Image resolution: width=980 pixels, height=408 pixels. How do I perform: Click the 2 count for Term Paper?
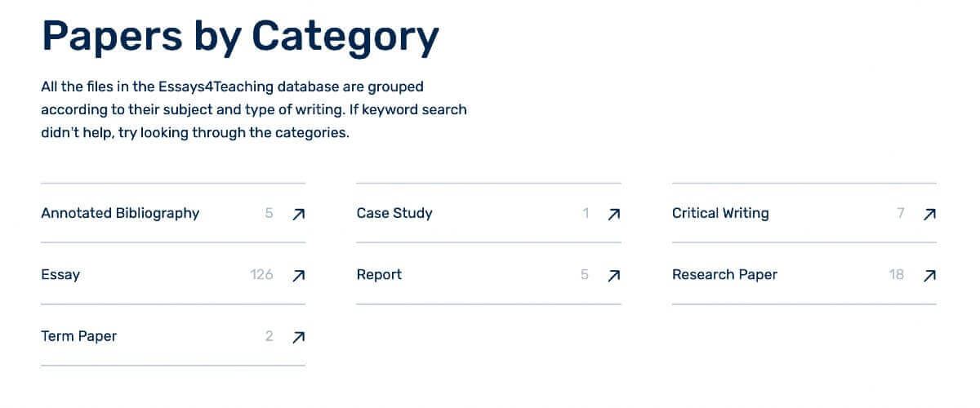[269, 336]
